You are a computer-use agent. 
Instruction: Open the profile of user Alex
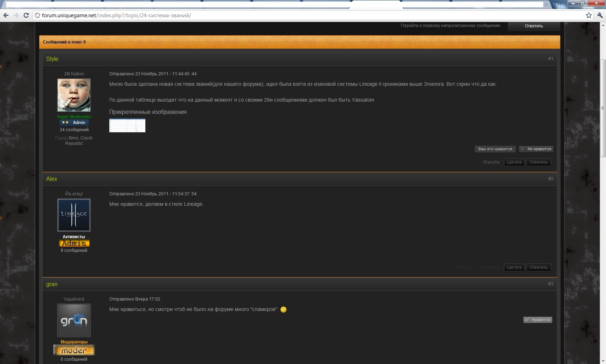pyautogui.click(x=52, y=179)
